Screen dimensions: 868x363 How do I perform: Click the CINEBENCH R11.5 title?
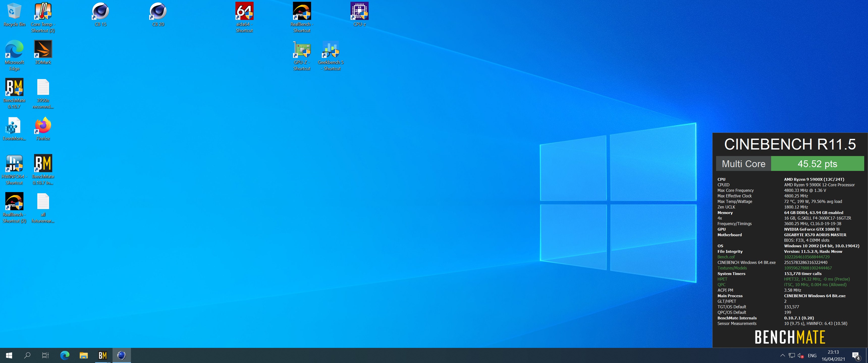(x=790, y=144)
